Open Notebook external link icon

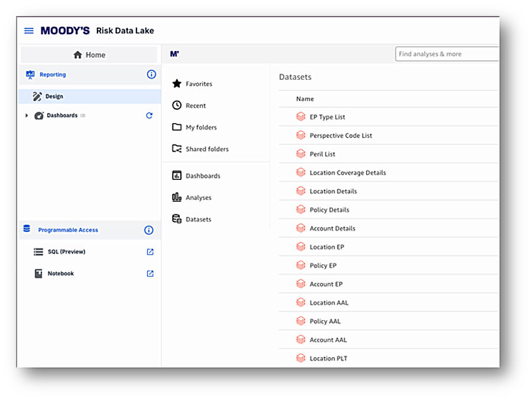[150, 273]
